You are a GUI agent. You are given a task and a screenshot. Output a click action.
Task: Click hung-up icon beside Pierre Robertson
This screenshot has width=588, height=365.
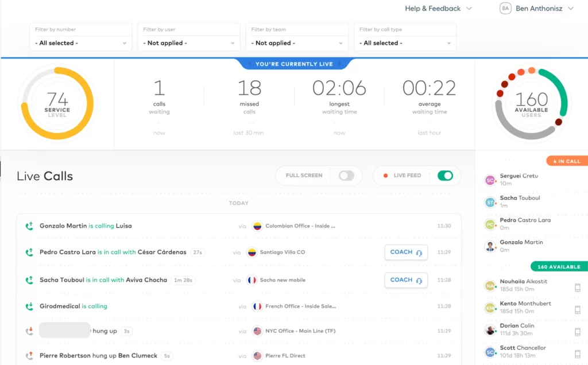pos(29,356)
